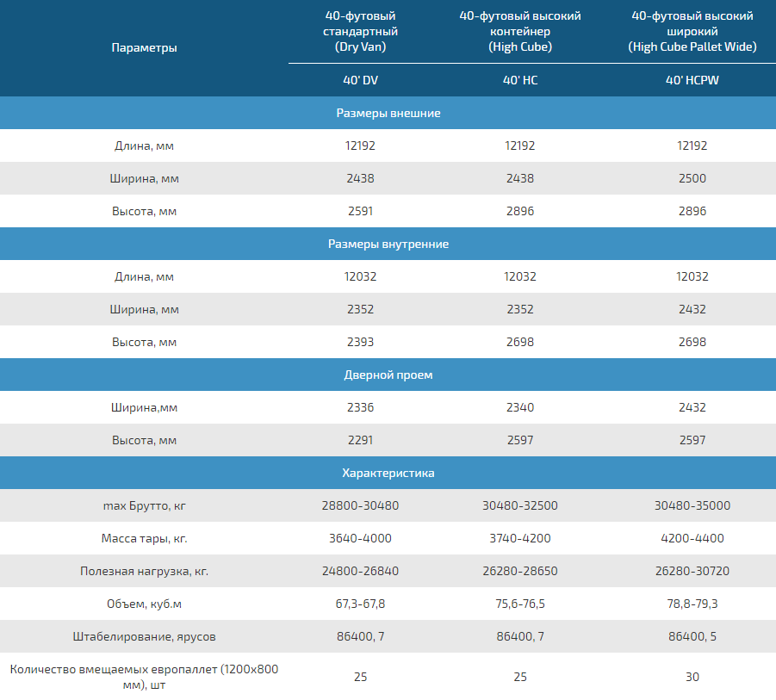Click the "Параметры" column header
This screenshot has height=700, width=776.
[x=144, y=48]
